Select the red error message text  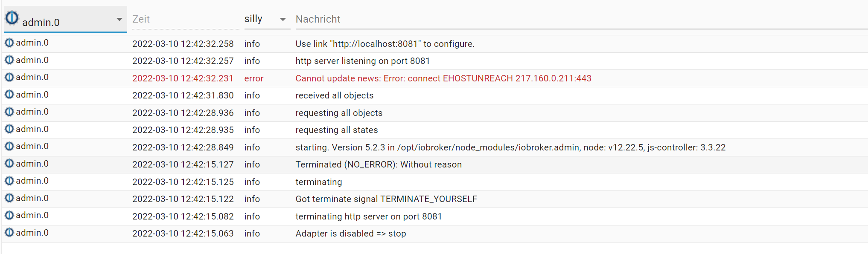point(443,78)
